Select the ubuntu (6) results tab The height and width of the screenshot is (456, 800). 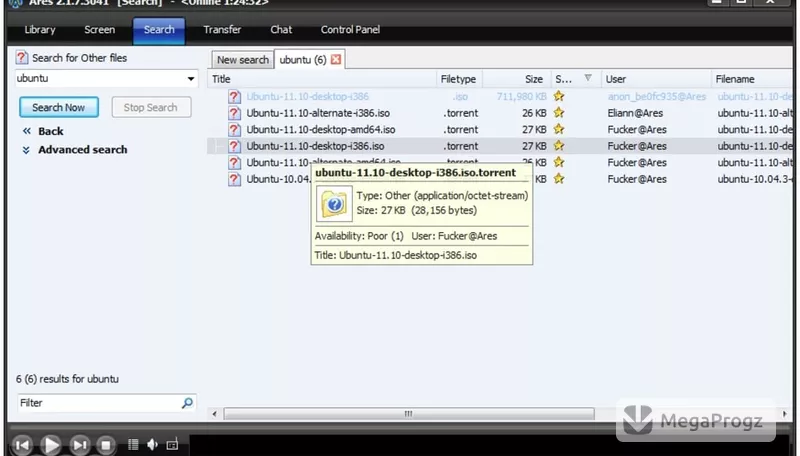[303, 60]
